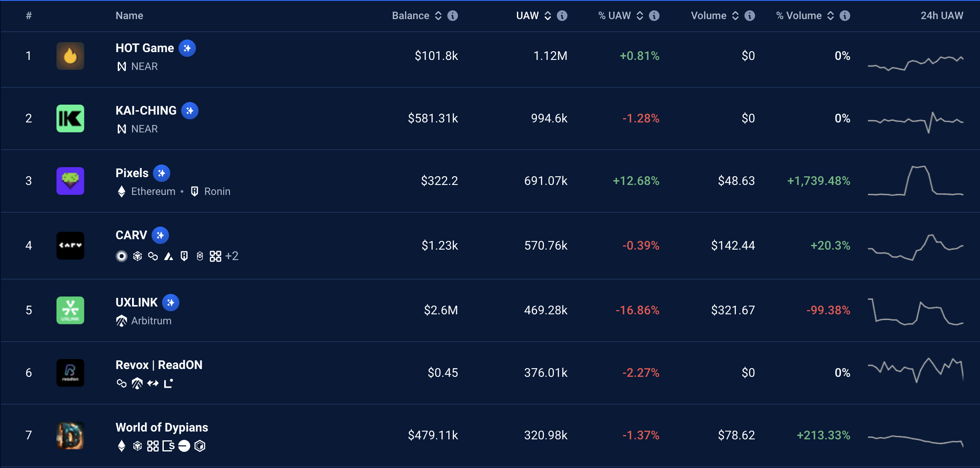The height and width of the screenshot is (468, 980).
Task: Visit the UXLINK dapp page
Action: click(136, 303)
